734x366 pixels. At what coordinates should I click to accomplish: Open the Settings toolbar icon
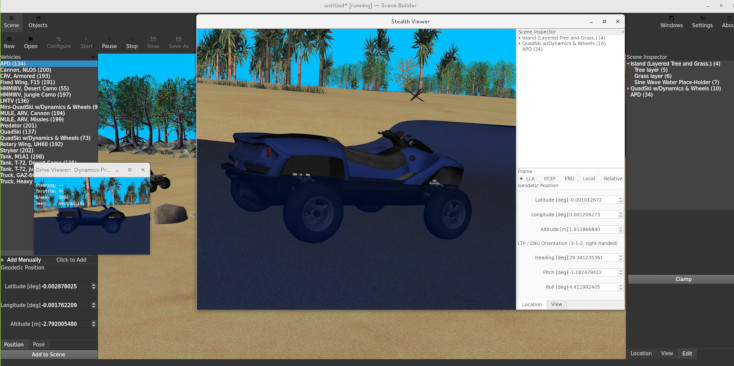pyautogui.click(x=702, y=22)
